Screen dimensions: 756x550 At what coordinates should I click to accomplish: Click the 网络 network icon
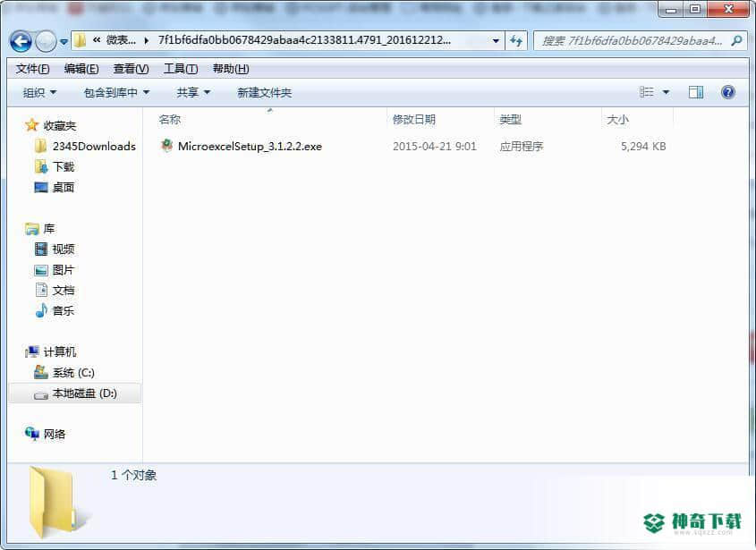tap(32, 434)
